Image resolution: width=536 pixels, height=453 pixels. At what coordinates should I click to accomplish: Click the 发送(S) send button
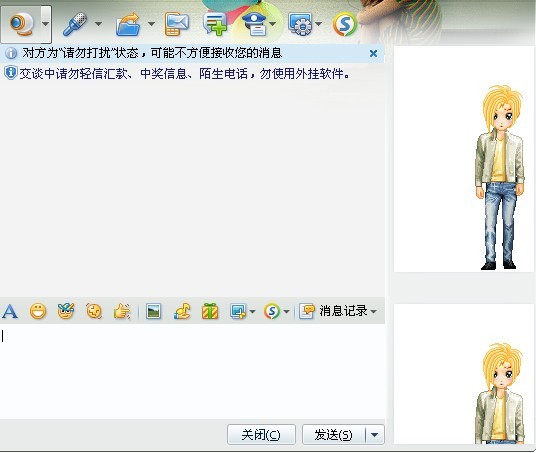click(x=334, y=435)
